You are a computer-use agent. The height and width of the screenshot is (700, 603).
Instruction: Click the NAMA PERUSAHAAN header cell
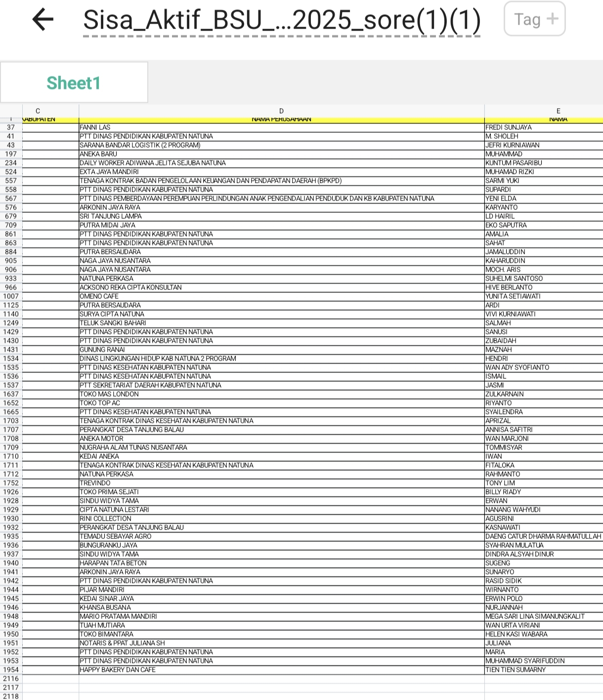pos(281,120)
